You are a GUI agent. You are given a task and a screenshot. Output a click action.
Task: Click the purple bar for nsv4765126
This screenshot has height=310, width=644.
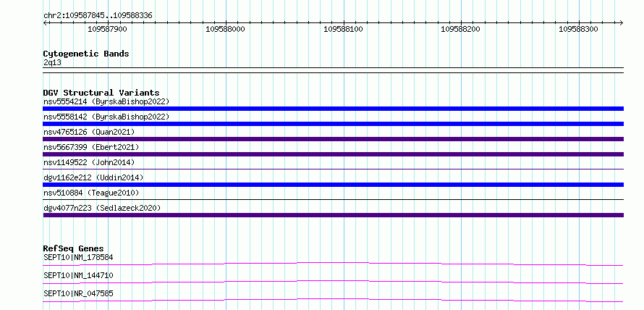[333, 139]
